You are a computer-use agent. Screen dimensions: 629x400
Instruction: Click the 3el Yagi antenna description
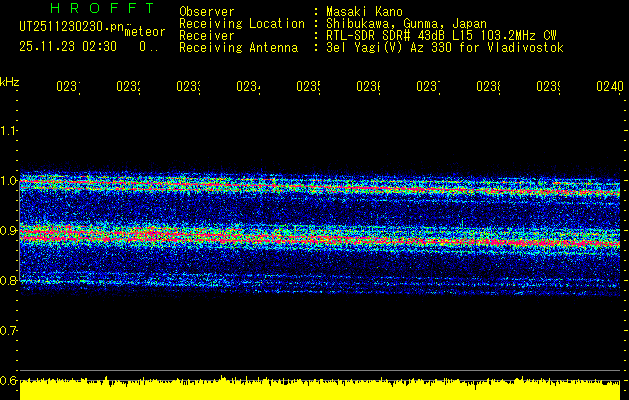point(445,48)
